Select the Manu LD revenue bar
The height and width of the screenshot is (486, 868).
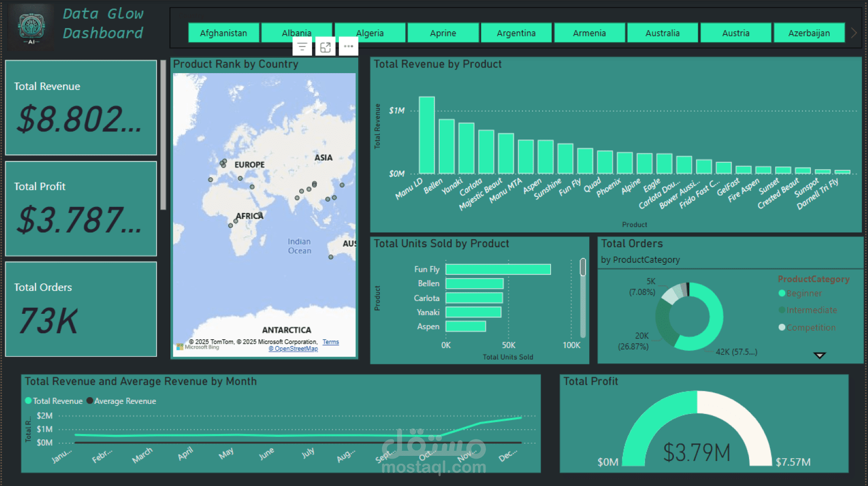[x=427, y=135]
